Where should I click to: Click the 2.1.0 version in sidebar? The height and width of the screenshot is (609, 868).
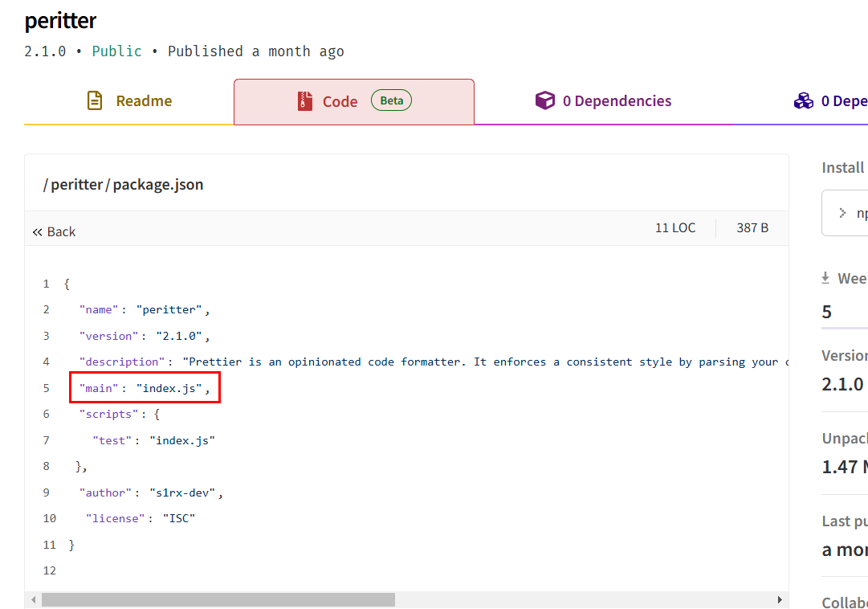[842, 383]
